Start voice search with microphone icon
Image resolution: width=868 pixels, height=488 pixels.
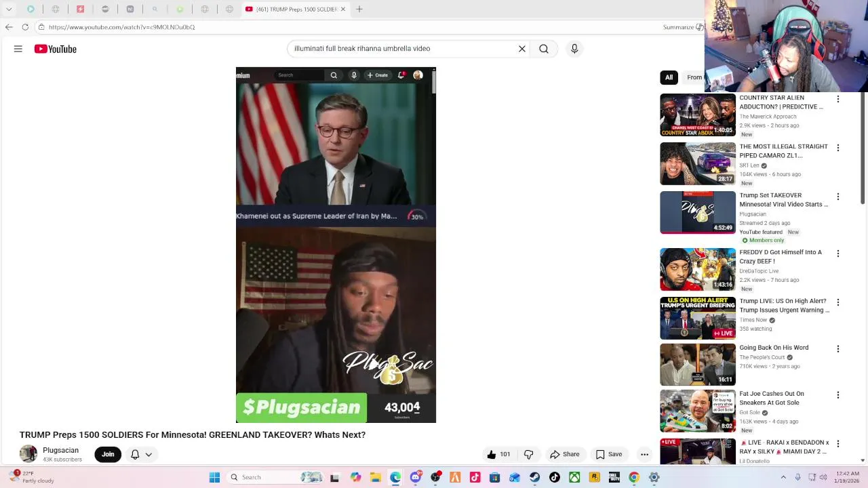(x=574, y=49)
